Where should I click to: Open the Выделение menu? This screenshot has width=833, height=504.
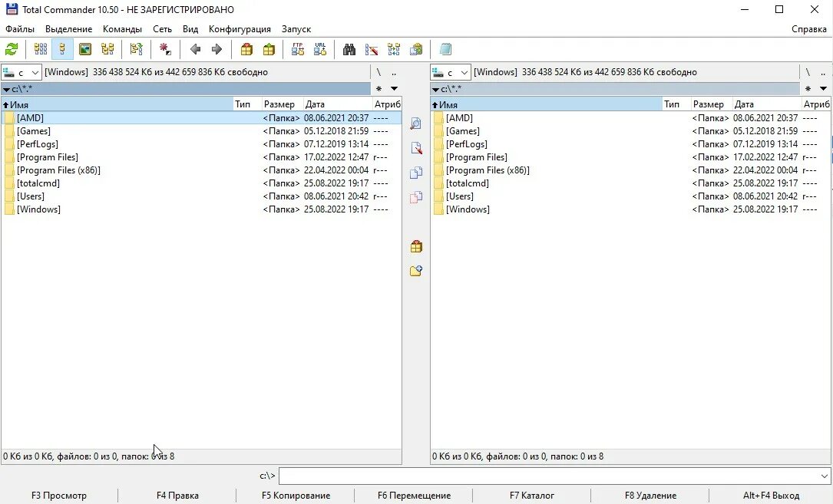[x=68, y=29]
